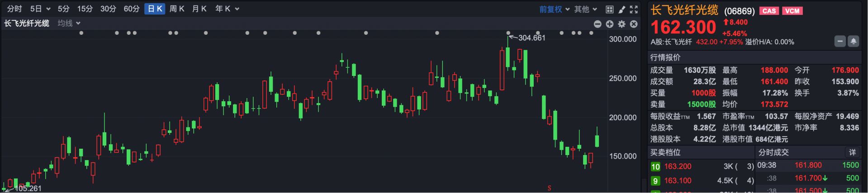The width and height of the screenshot is (868, 193).
Task: Select the 周K weekly candlestick tab
Action: (x=177, y=9)
